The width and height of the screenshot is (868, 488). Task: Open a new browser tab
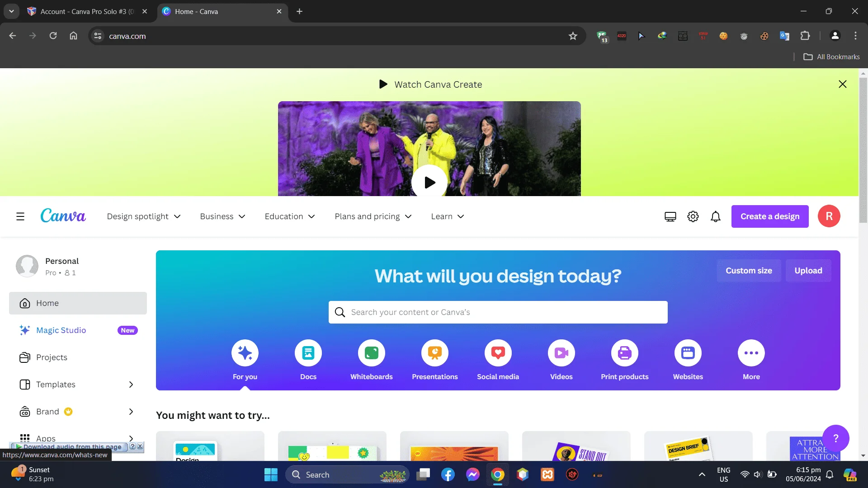pyautogui.click(x=299, y=11)
